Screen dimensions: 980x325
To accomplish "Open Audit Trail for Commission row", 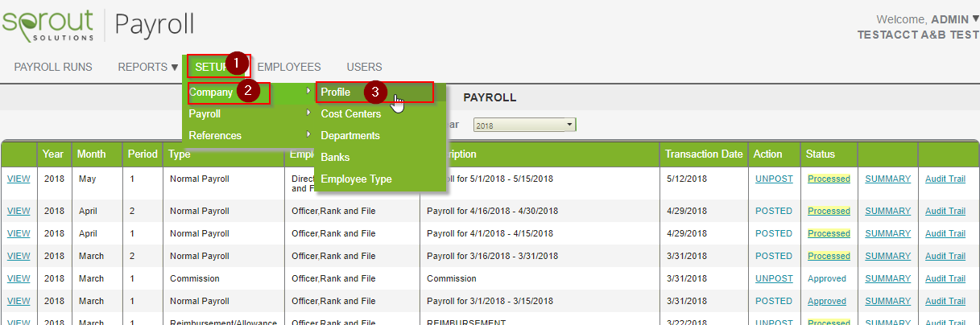I will 945,278.
